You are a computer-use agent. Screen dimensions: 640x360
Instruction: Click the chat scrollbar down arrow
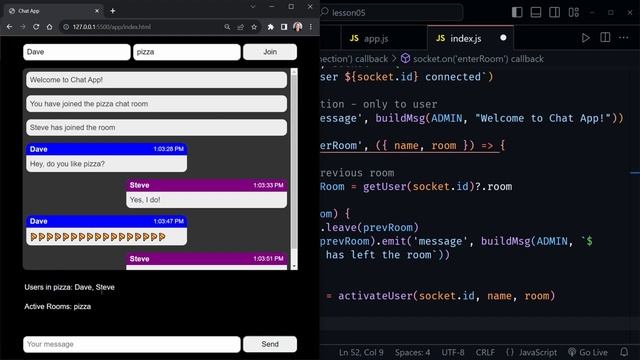[294, 266]
